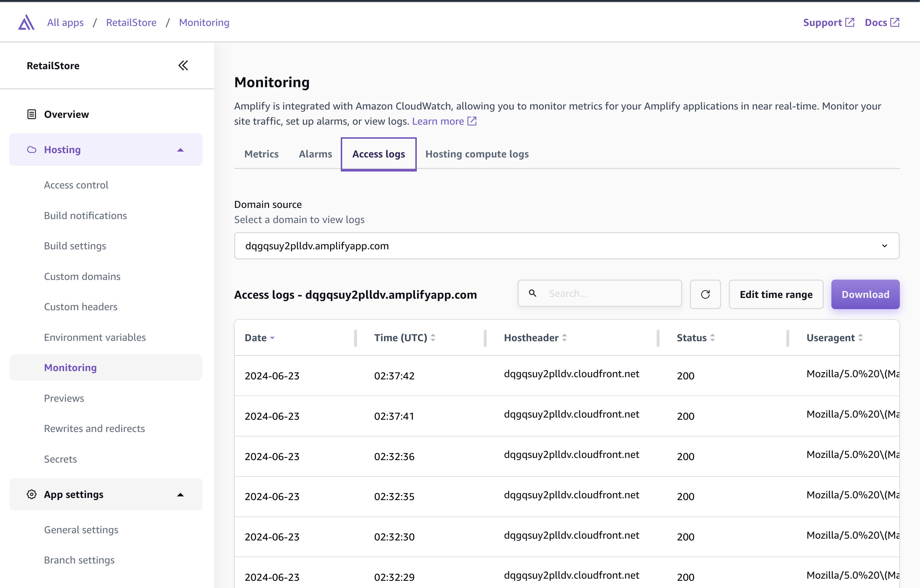Click the Download button
The height and width of the screenshot is (588, 920).
865,294
